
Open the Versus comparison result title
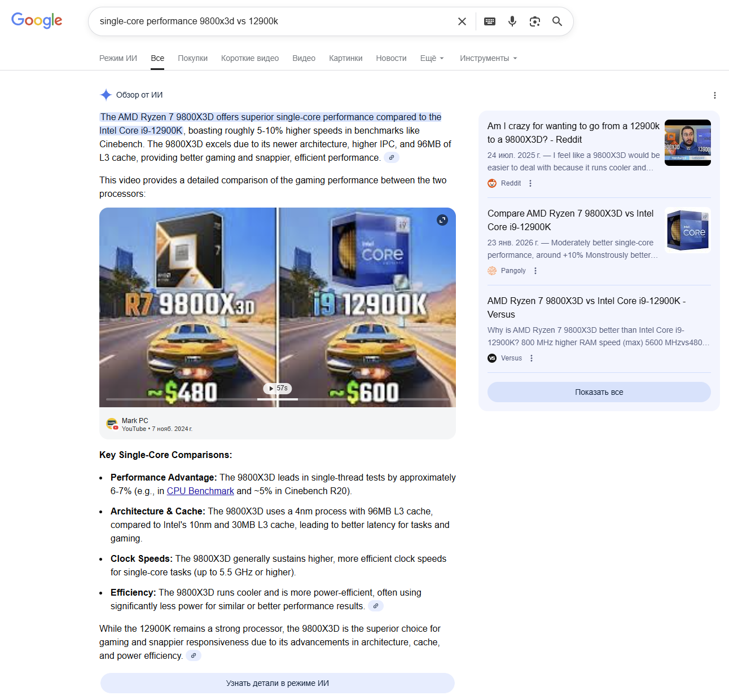click(x=587, y=308)
